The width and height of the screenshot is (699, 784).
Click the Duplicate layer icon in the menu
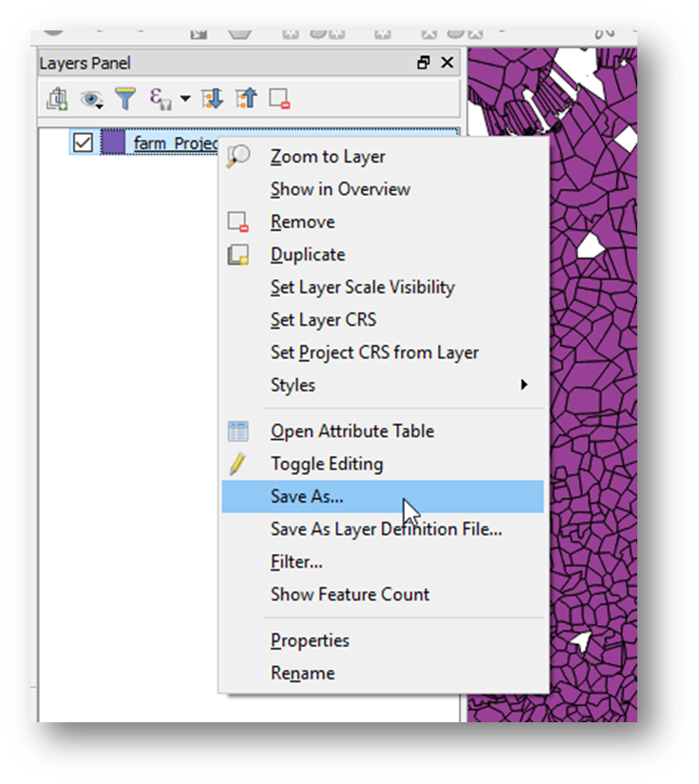(237, 255)
